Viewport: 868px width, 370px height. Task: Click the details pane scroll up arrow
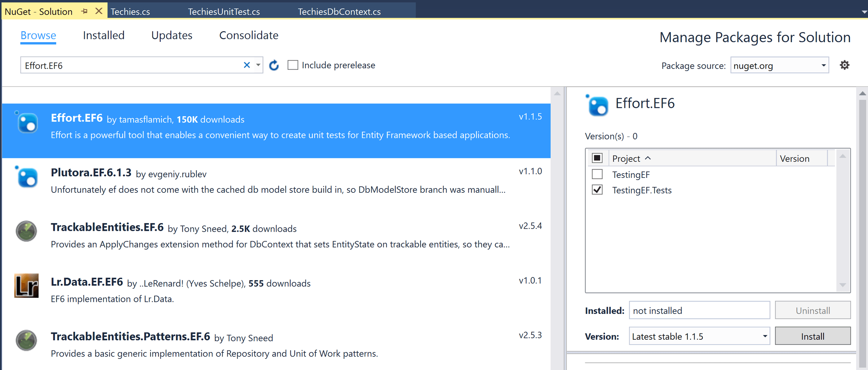pos(862,93)
